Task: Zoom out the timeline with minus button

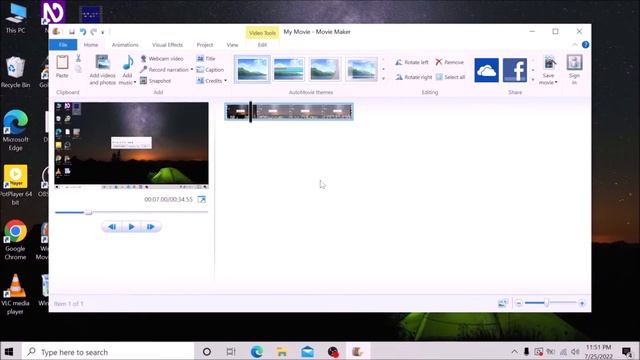Action: (518, 303)
